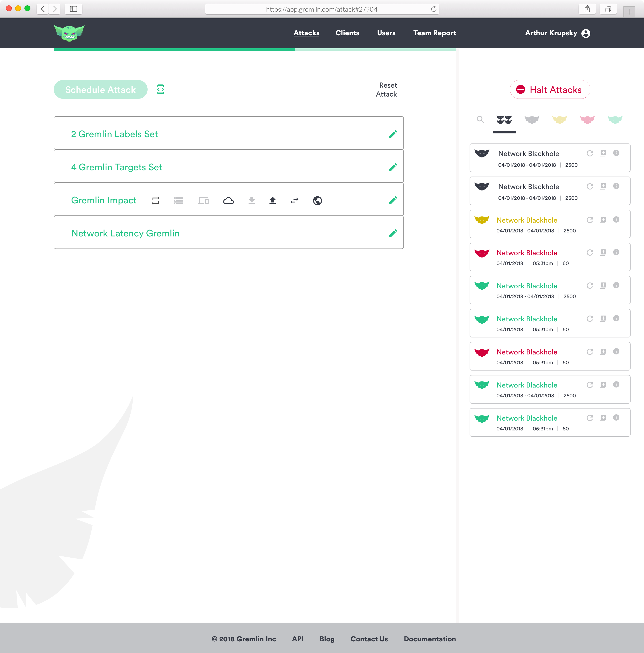Open the code icon beside Schedule Attack
This screenshot has width=644, height=653.
(161, 90)
